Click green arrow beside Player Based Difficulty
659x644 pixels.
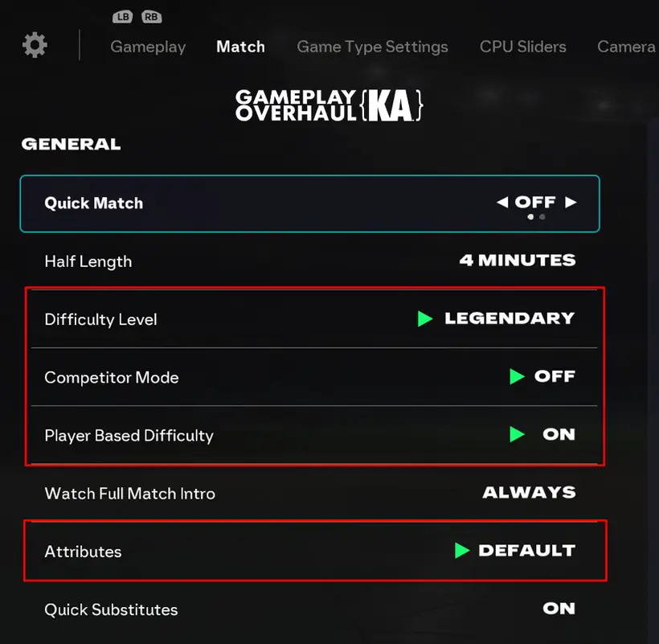518,435
